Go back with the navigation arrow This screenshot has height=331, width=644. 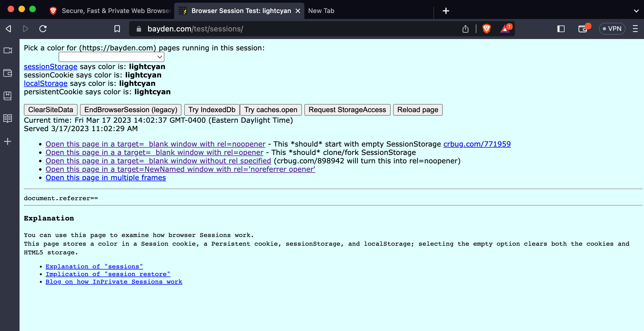[x=9, y=29]
